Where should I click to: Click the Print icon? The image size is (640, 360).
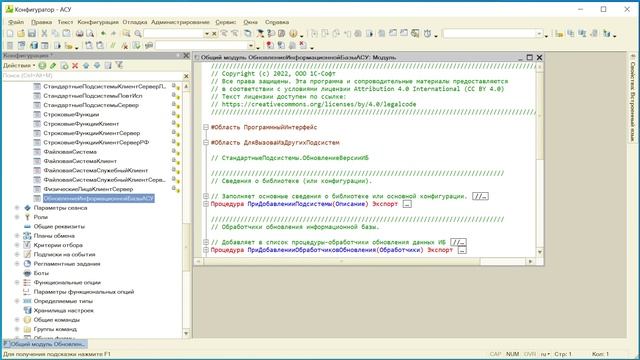tap(80, 33)
